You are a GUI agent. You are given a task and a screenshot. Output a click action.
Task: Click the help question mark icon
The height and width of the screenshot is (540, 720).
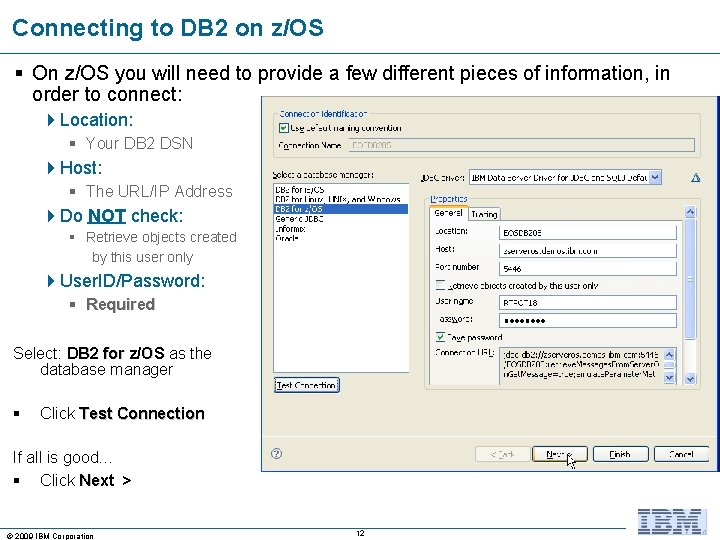[x=276, y=454]
